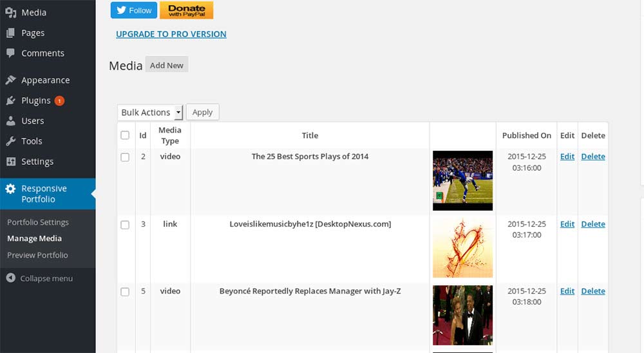The image size is (644, 353).
Task: Click title 'Loveislikemusicbyhe1z [DesktopNexus.com]'
Action: [310, 224]
